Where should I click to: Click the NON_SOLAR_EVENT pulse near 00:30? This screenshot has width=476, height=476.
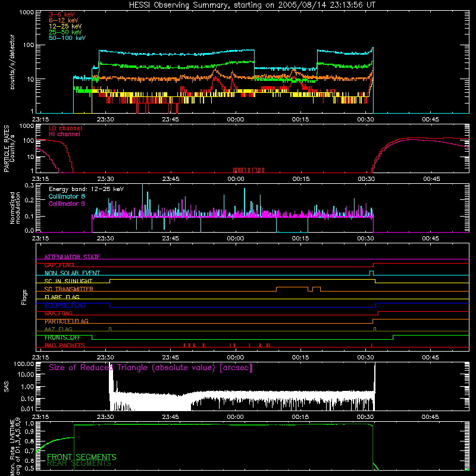click(371, 273)
